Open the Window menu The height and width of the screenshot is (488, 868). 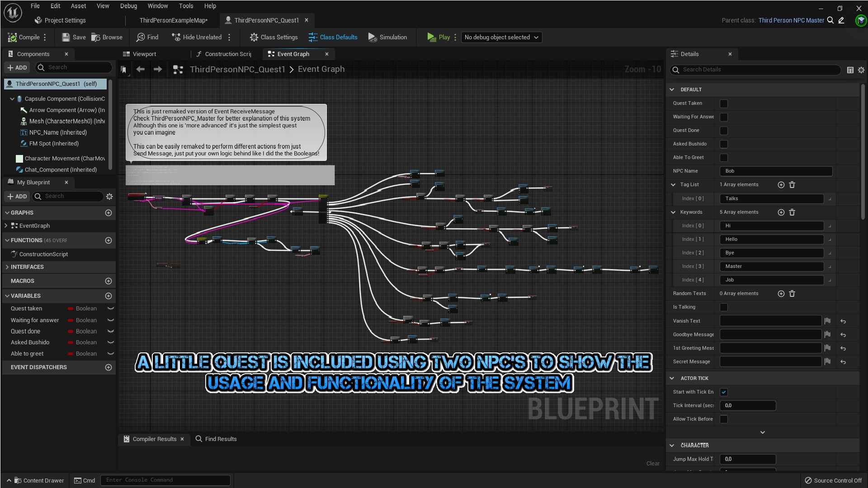click(x=158, y=6)
